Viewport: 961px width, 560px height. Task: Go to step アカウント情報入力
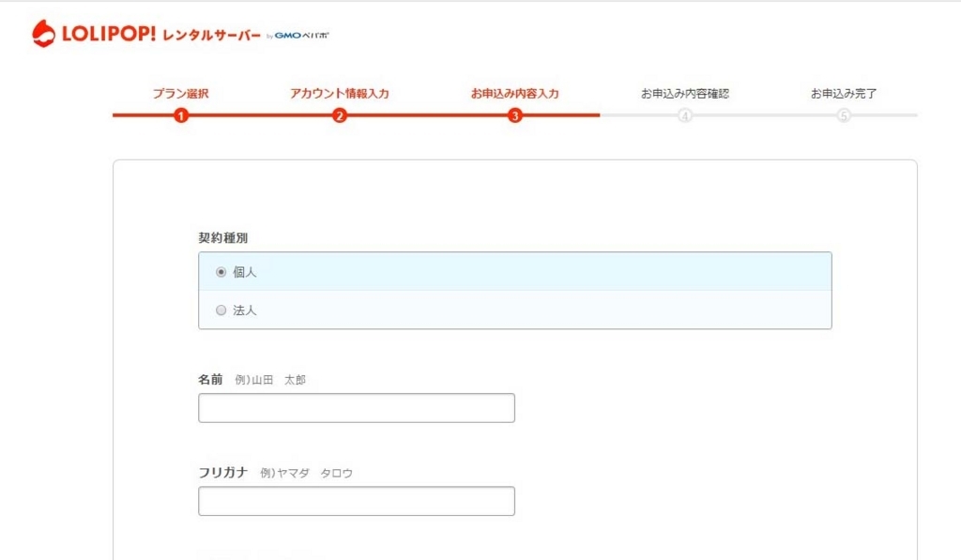tap(340, 94)
